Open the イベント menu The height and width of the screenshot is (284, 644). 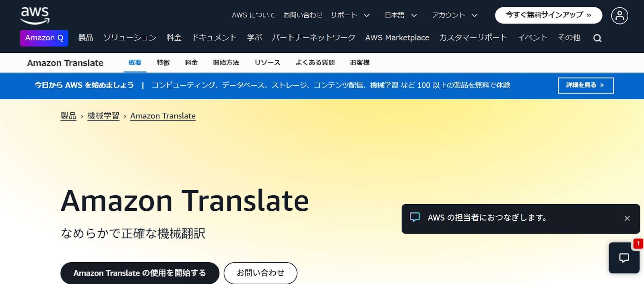[x=533, y=38]
